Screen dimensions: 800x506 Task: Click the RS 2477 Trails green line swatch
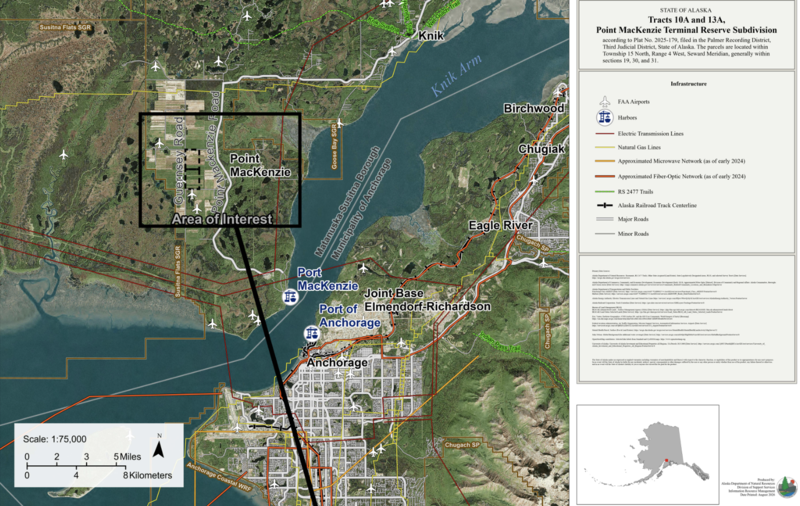click(x=605, y=192)
